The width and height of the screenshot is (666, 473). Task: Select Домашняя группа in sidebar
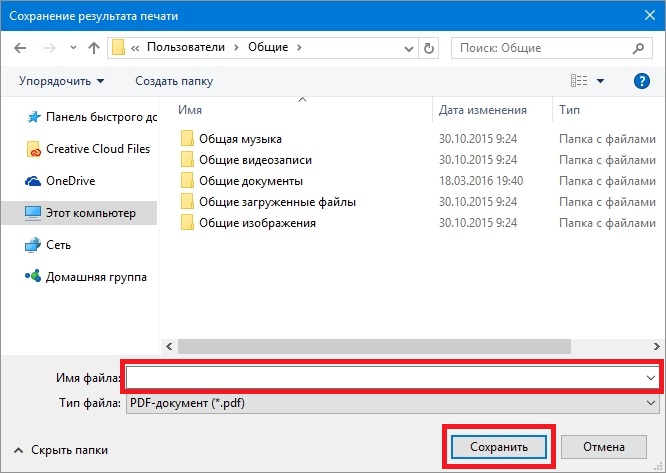96,276
